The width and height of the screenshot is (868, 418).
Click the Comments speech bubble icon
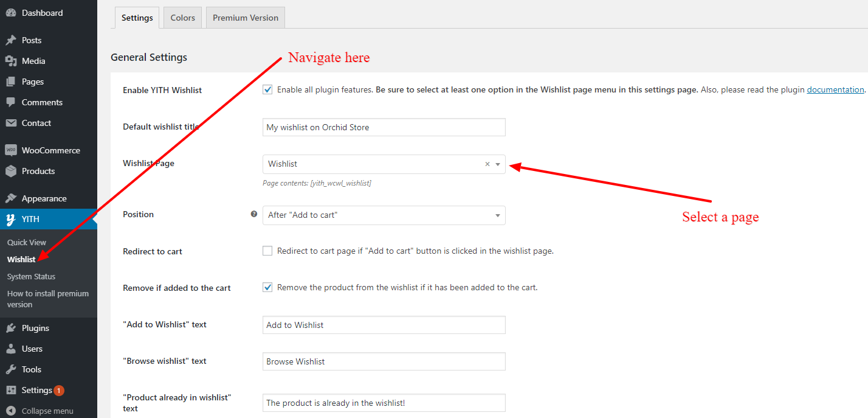point(11,102)
